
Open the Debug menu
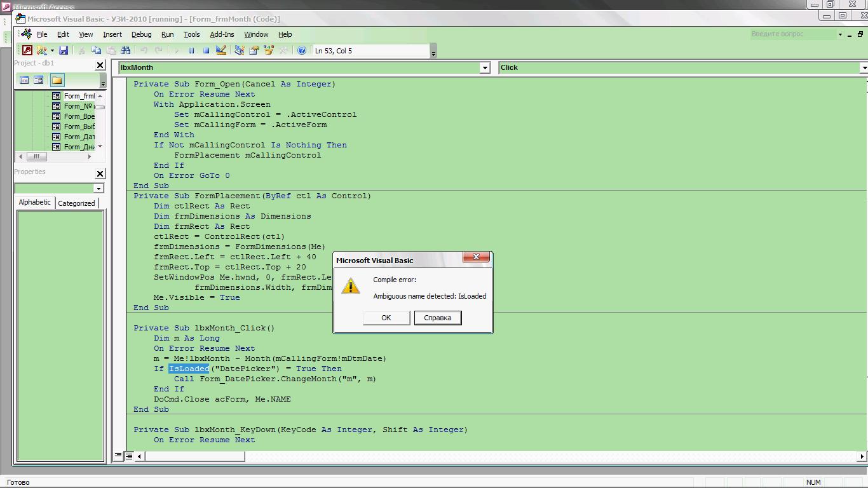[x=142, y=34]
